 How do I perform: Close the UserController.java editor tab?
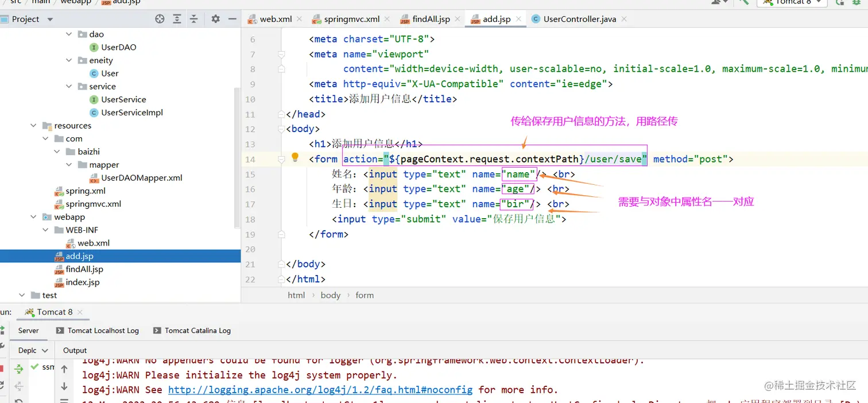[625, 19]
